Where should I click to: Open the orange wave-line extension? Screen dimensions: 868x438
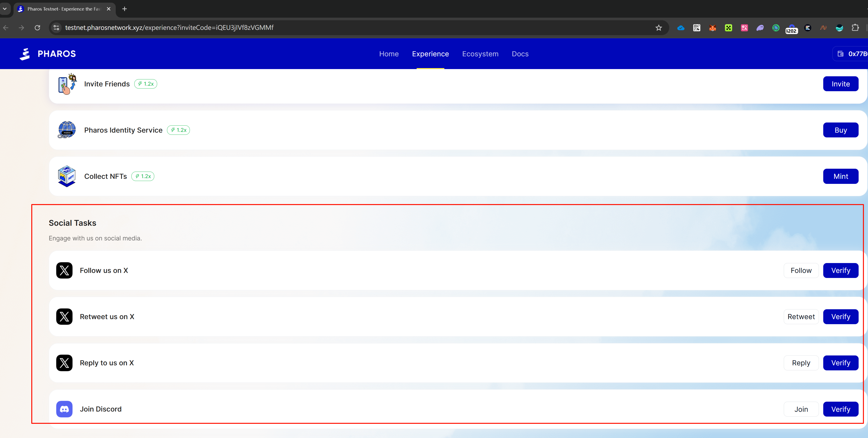[x=823, y=28]
